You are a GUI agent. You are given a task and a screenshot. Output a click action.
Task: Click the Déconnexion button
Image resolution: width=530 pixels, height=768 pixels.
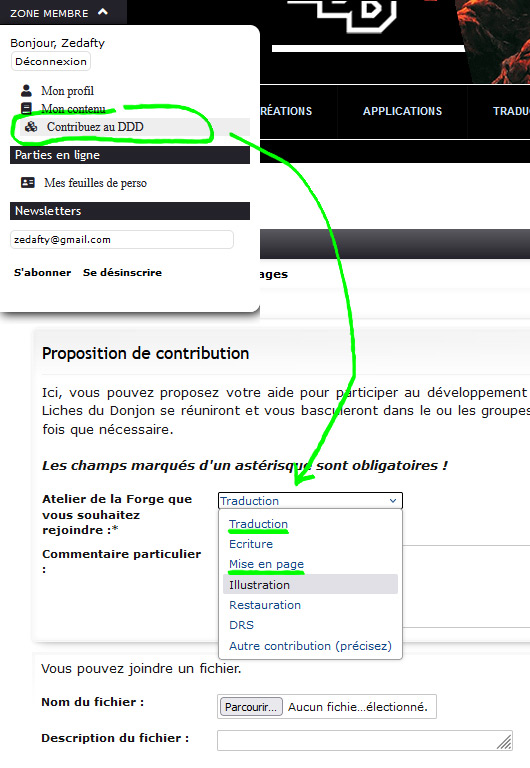[51, 62]
